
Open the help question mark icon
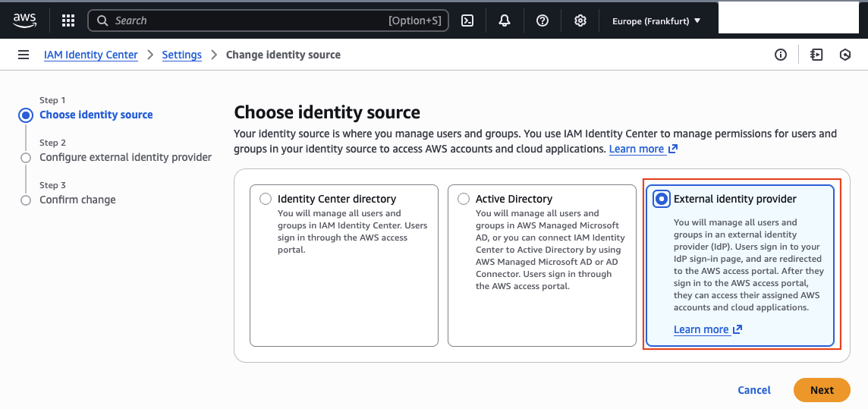[x=542, y=21]
